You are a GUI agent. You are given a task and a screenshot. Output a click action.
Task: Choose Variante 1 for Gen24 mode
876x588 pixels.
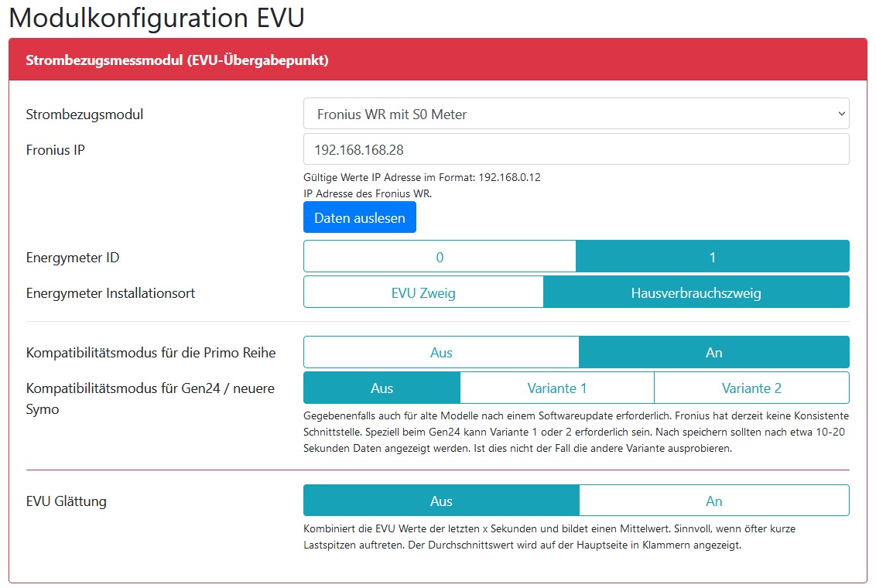click(557, 388)
